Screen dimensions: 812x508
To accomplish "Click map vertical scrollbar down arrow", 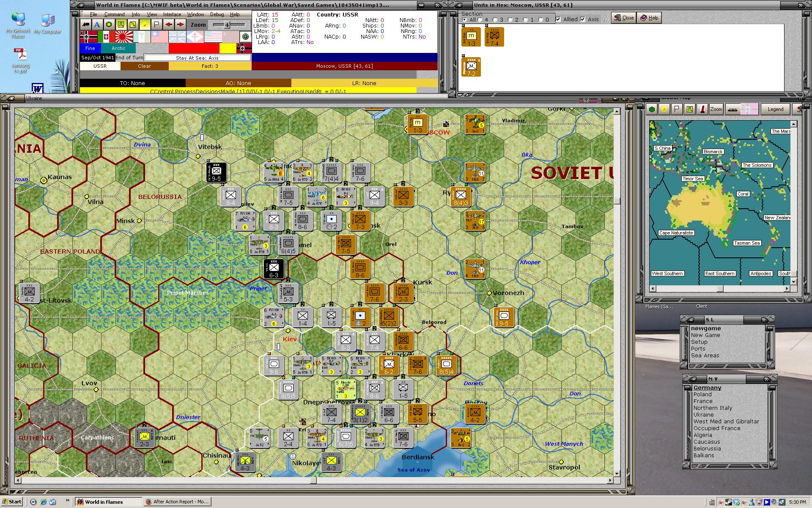I will tap(617, 474).
